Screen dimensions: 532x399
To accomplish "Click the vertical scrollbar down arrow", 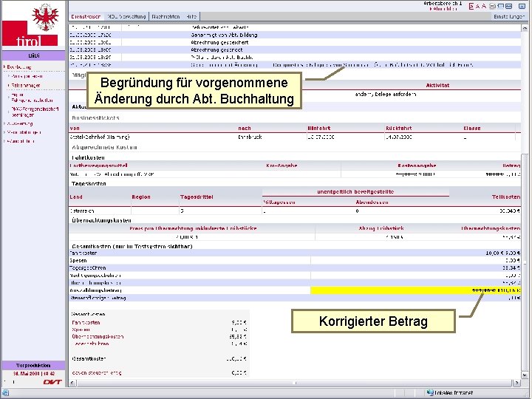I will tap(525, 375).
